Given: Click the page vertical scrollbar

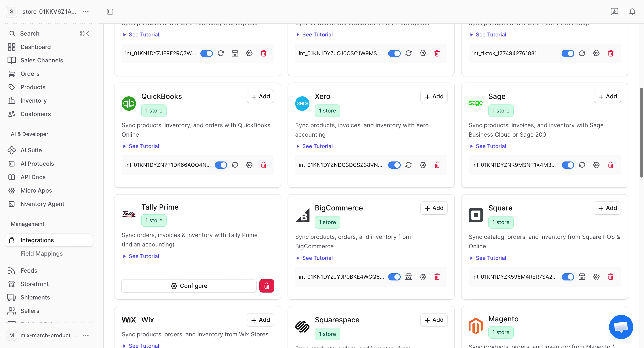Looking at the screenshot, I should click(x=642, y=132).
